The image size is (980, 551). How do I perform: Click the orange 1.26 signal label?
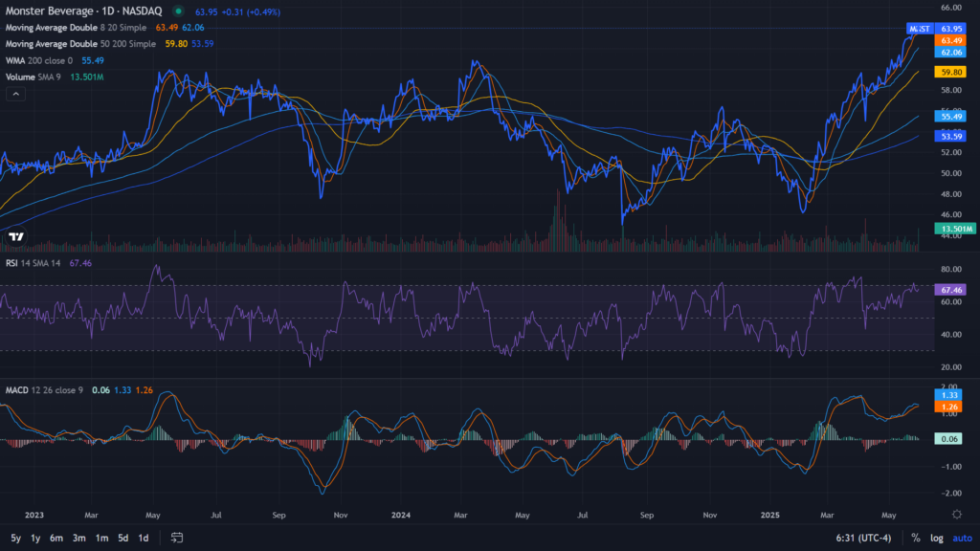click(949, 407)
